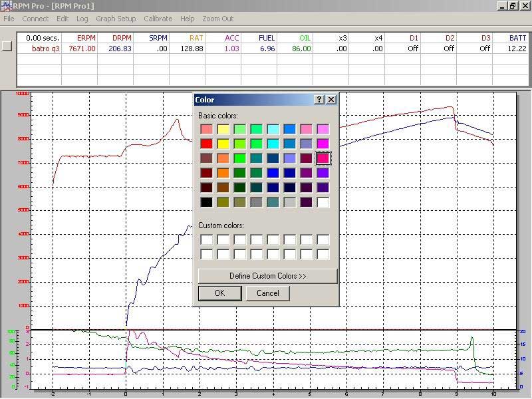
Task: Select the dark brown swatch under the orange ones
Action: [223, 188]
